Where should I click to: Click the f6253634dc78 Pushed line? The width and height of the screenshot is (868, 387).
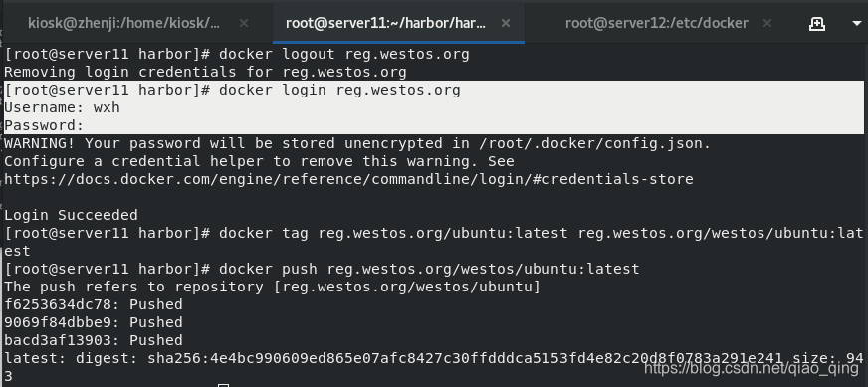click(93, 304)
